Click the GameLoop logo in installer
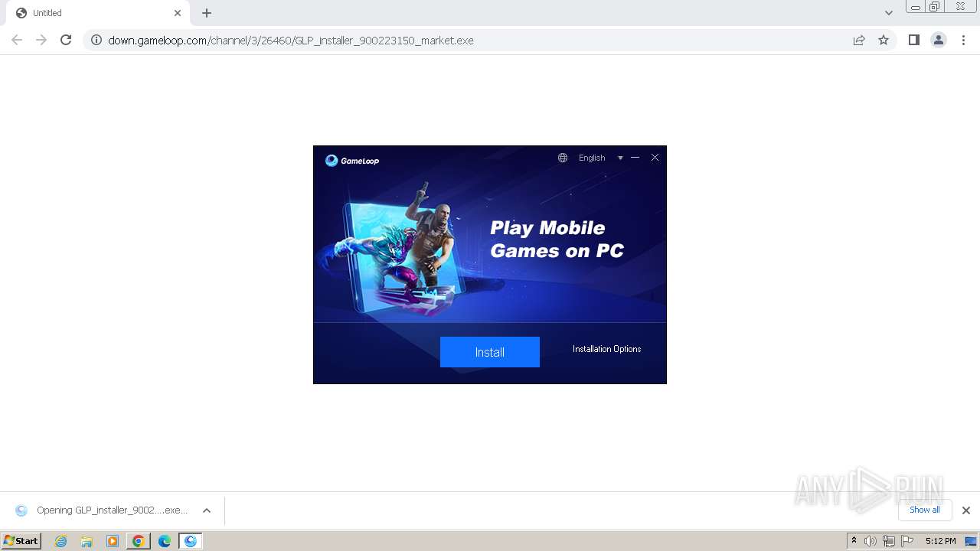 (352, 160)
